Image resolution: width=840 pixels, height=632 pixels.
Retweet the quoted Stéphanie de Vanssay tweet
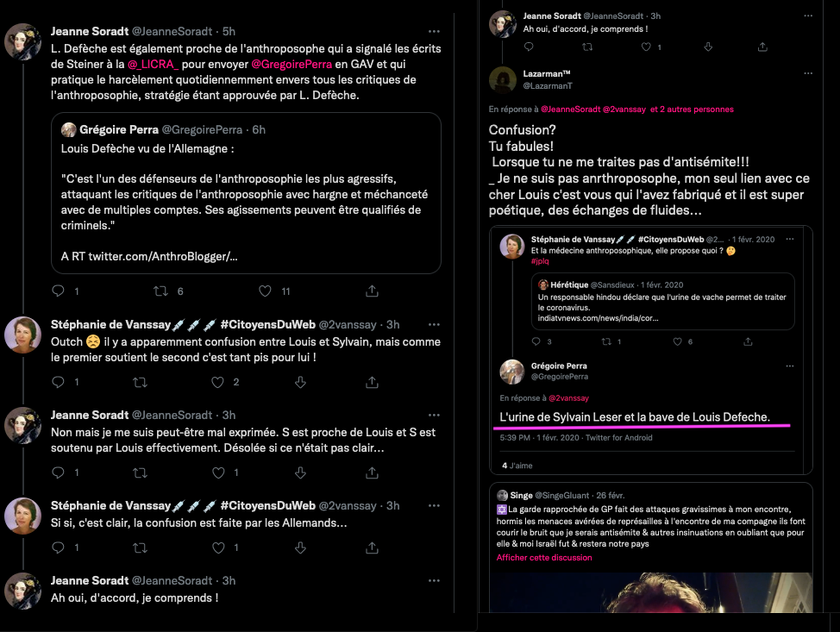click(x=606, y=341)
